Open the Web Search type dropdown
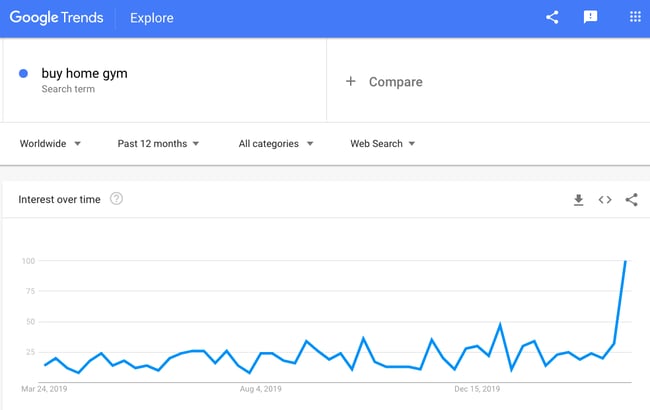Image resolution: width=650 pixels, height=410 pixels. pos(382,143)
